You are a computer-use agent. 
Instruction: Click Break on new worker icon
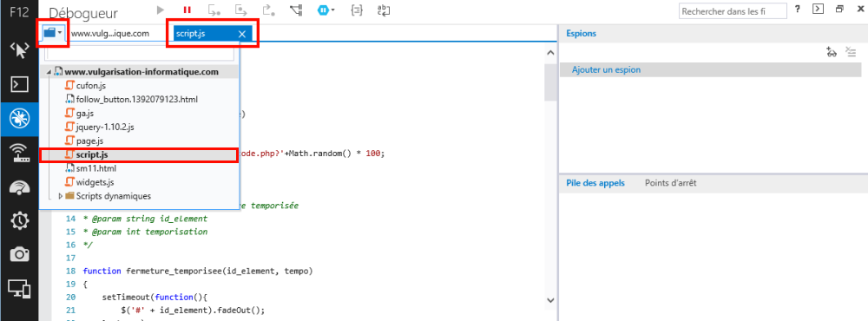point(296,10)
